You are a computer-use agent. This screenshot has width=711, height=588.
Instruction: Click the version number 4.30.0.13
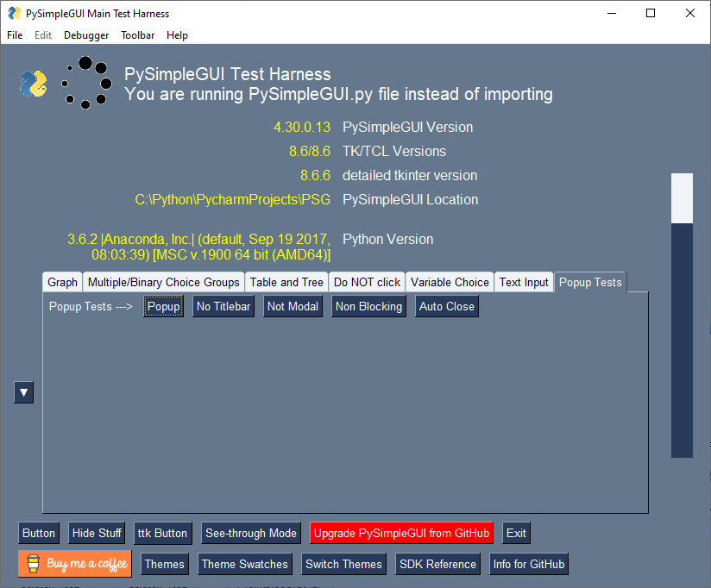[x=302, y=128]
